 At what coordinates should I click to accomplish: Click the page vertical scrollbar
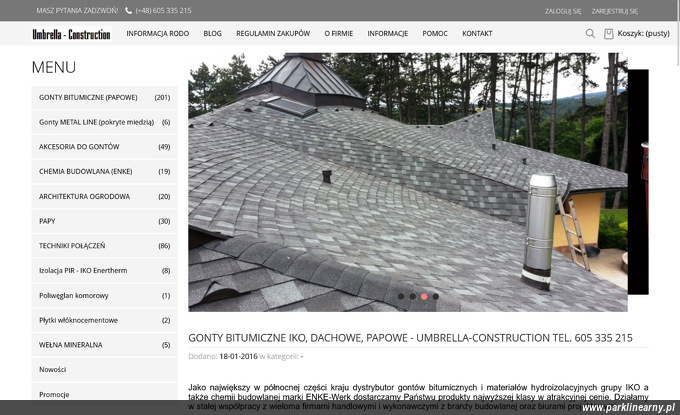click(x=677, y=33)
